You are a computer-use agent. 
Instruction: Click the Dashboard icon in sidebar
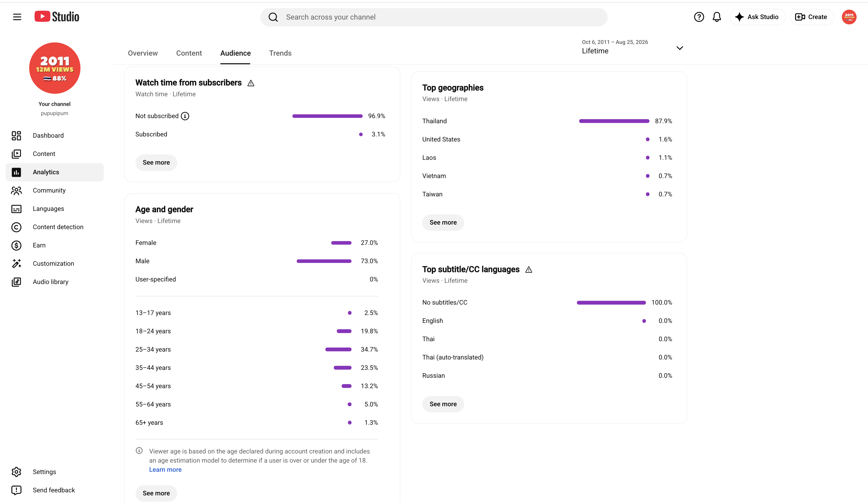coord(16,135)
